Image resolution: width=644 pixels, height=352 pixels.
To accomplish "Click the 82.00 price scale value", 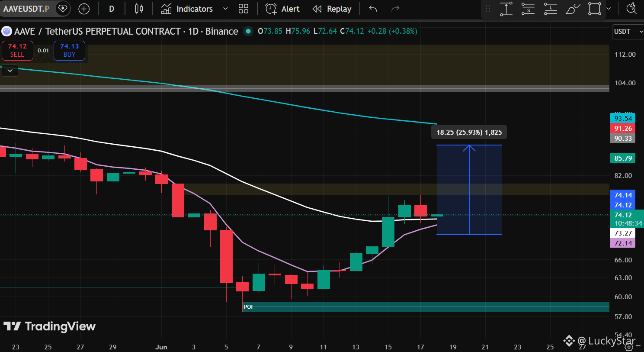I will coord(623,176).
